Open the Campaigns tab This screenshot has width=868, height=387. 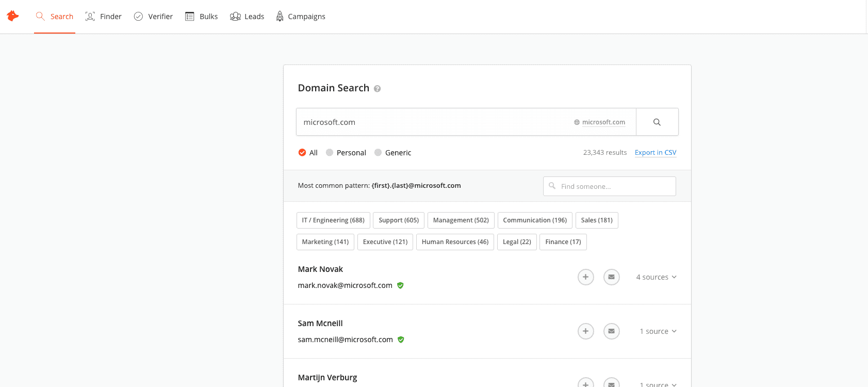pos(301,17)
